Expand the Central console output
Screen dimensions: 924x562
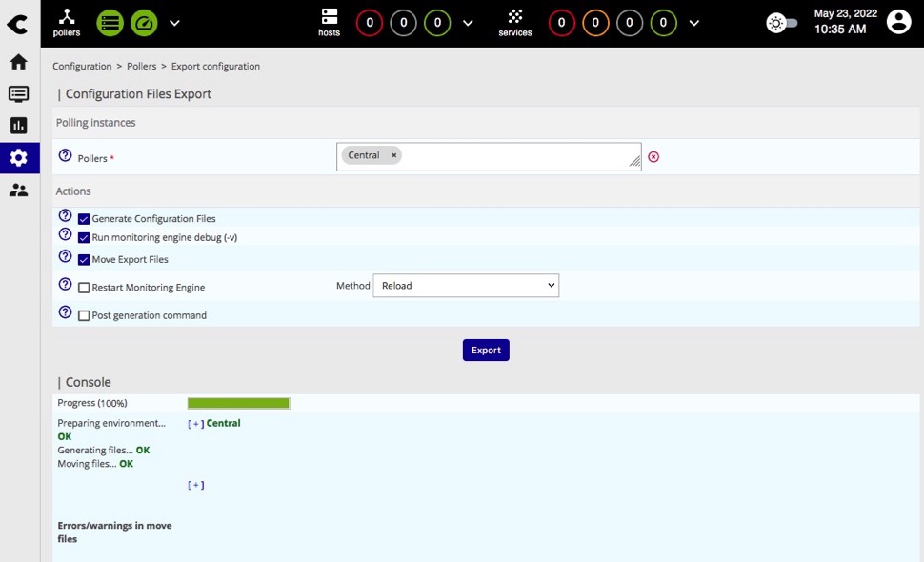pos(195,424)
